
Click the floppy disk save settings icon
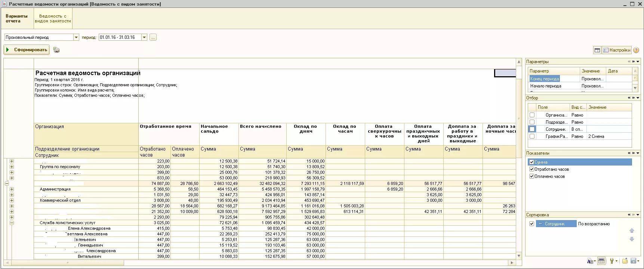coord(633,260)
